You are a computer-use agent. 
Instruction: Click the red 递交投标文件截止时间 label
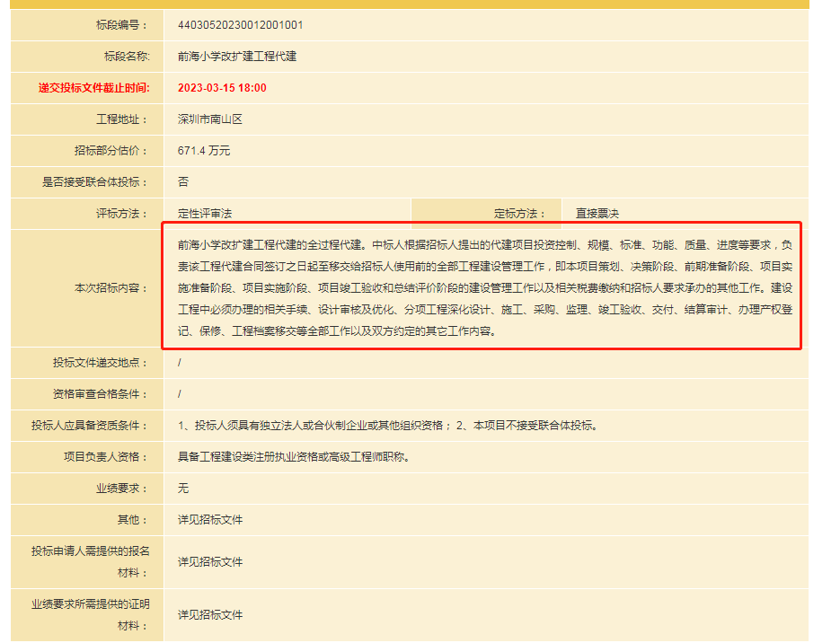tap(93, 88)
